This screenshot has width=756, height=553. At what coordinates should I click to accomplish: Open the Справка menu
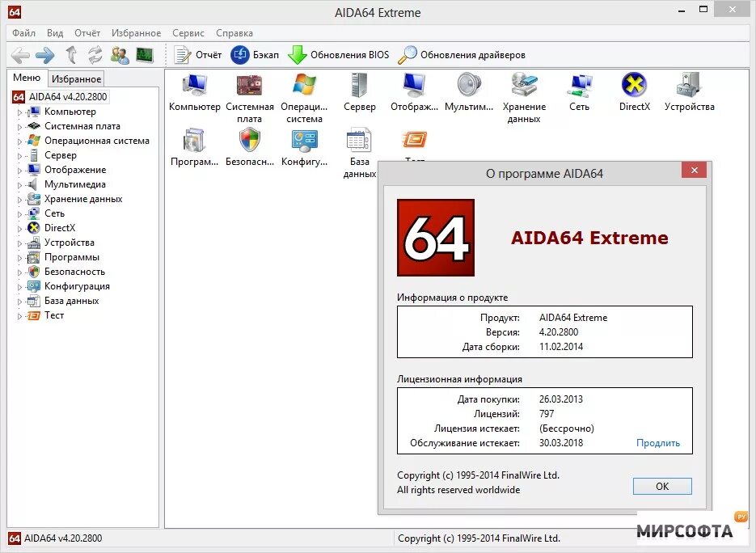pyautogui.click(x=234, y=33)
